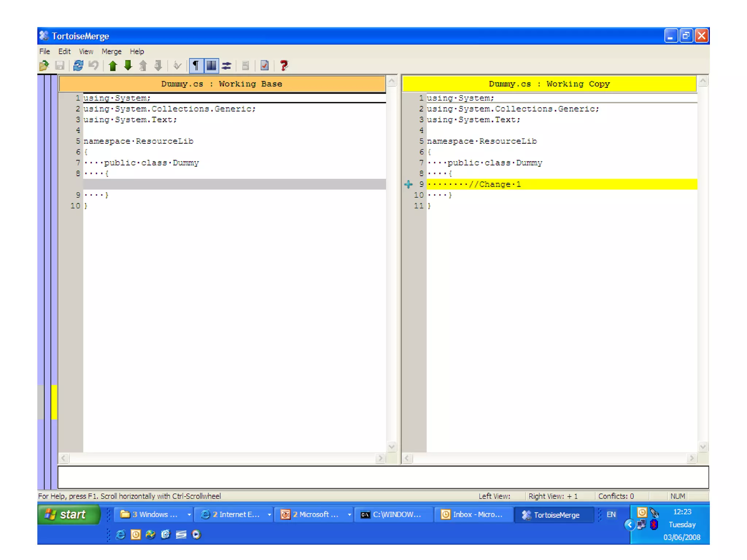
Task: Toggle the two-pane view button
Action: click(x=211, y=66)
